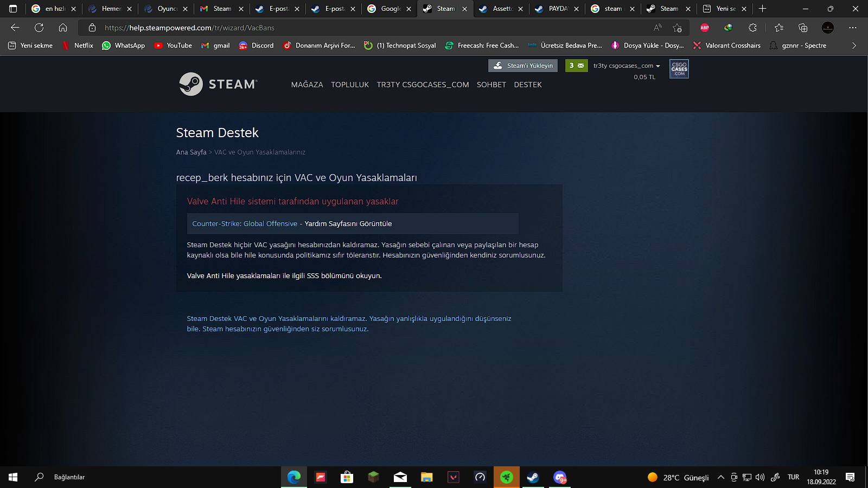Close the Oyuncu tab

coord(185,9)
